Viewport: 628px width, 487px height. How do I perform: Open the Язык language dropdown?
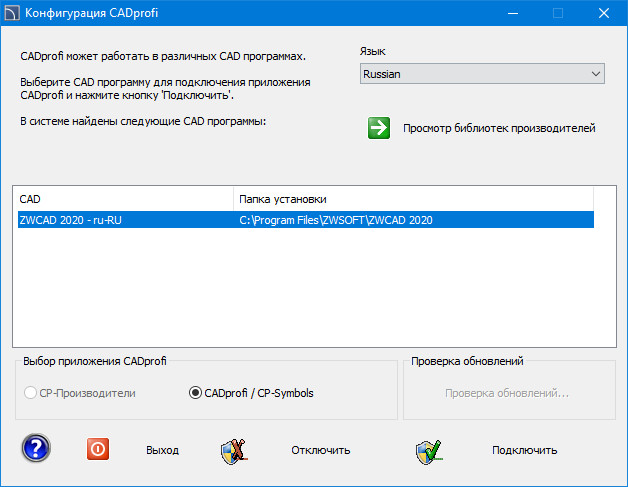(x=481, y=74)
